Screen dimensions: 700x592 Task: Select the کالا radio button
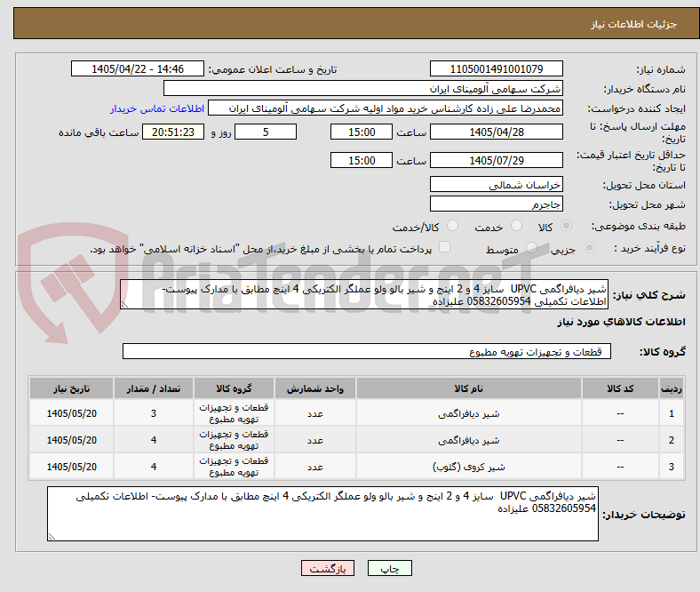pyautogui.click(x=566, y=226)
